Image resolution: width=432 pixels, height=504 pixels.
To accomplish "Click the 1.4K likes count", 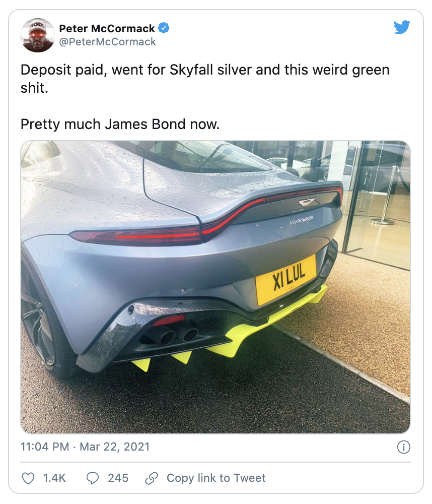I will (54, 478).
